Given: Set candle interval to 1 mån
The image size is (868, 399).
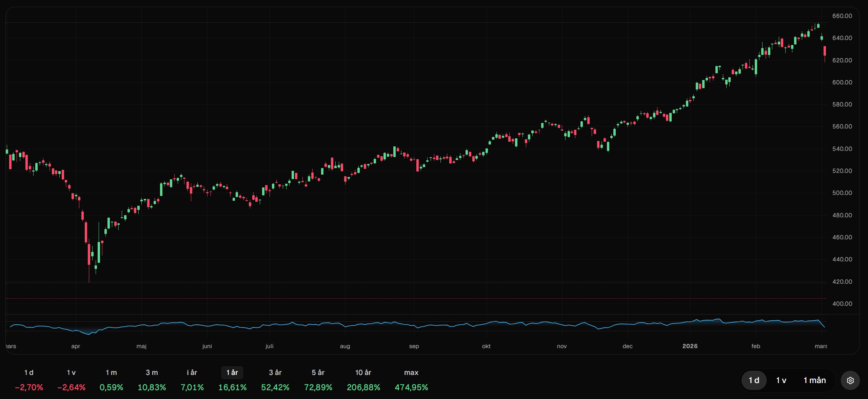Looking at the screenshot, I should [x=814, y=380].
